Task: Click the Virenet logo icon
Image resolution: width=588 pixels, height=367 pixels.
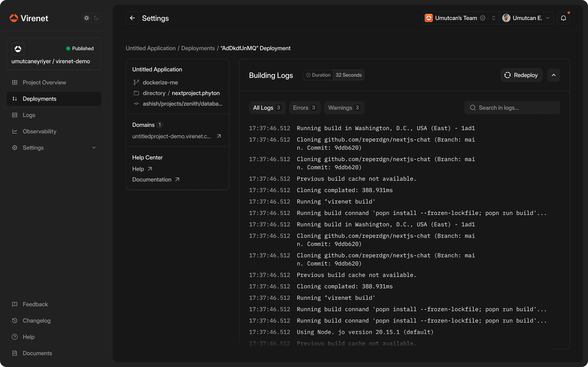Action: tap(14, 18)
